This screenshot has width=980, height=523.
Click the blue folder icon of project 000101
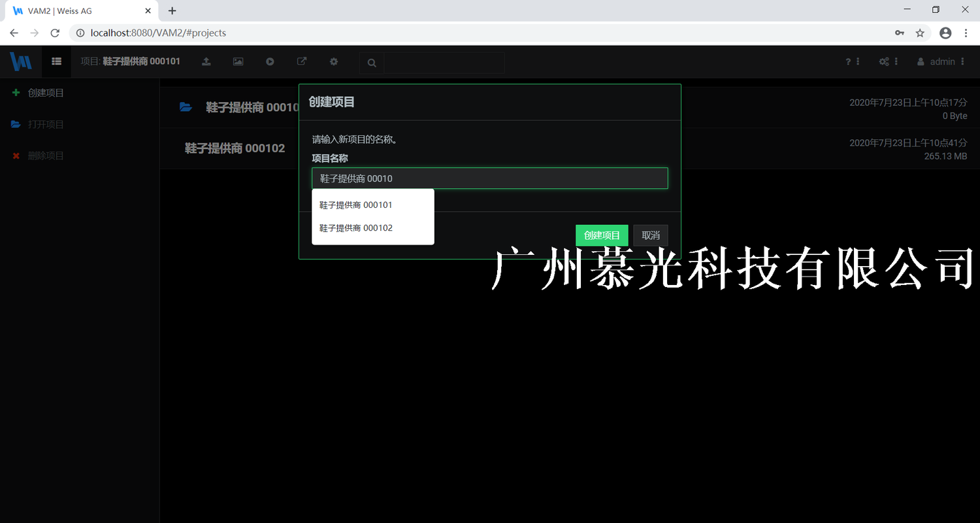(186, 107)
